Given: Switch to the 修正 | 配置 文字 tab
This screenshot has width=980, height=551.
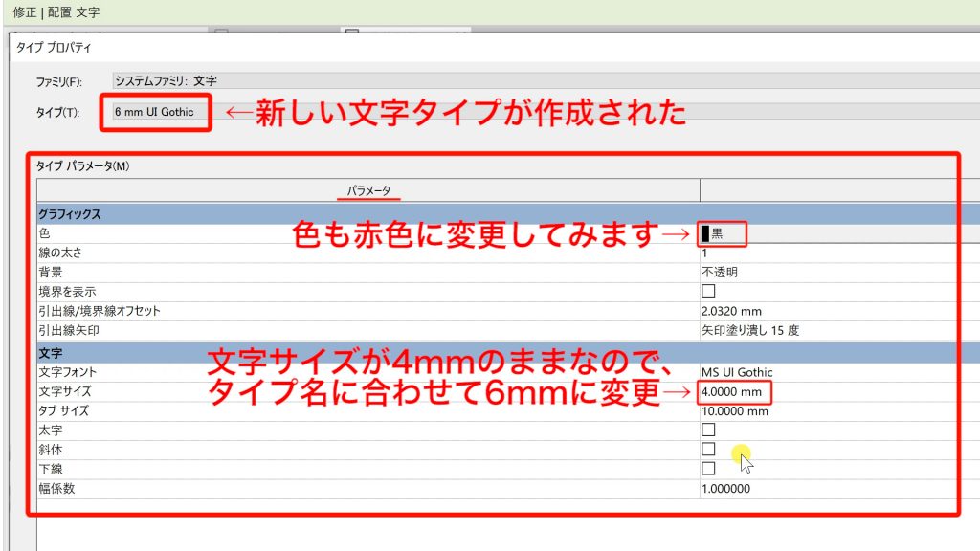Looking at the screenshot, I should tap(57, 12).
